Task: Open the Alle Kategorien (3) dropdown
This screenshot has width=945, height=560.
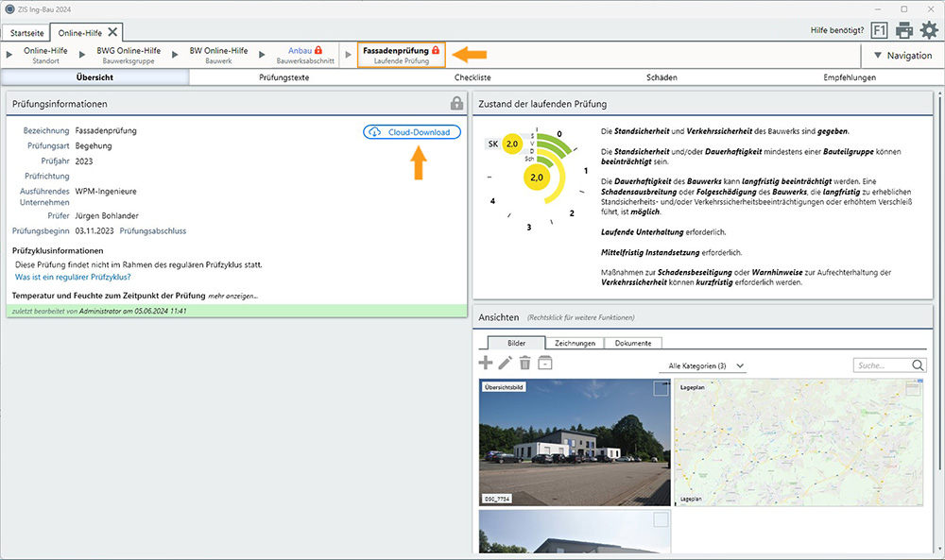Action: (702, 365)
